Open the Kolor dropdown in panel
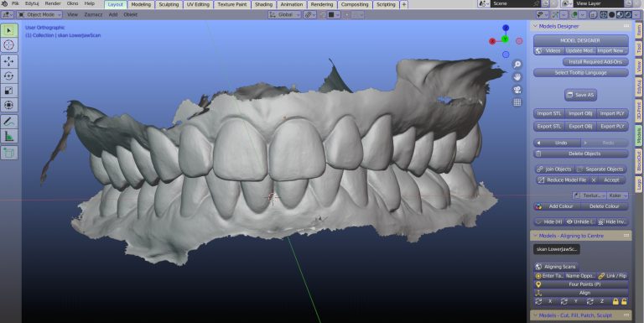This screenshot has width=644, height=323. tap(618, 195)
